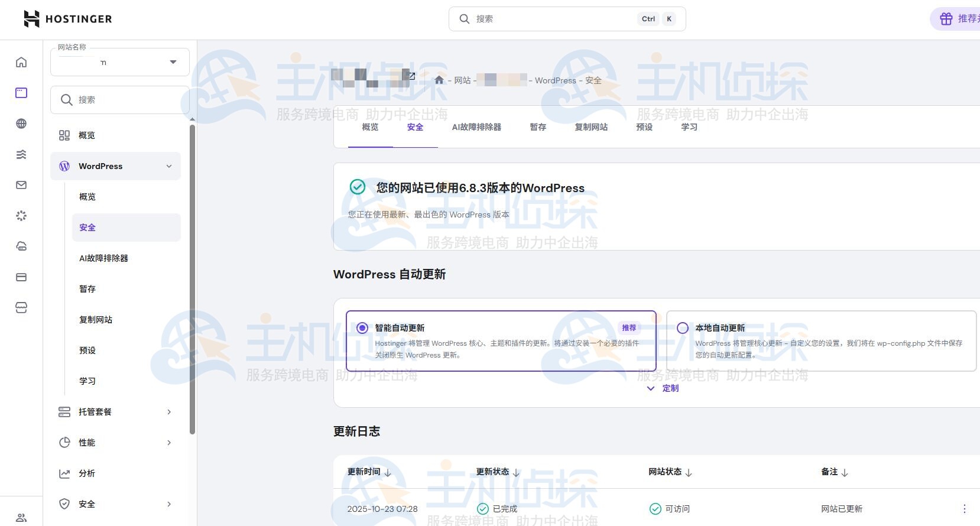Click the email envelope icon in rail
The width and height of the screenshot is (980, 526).
[21, 185]
